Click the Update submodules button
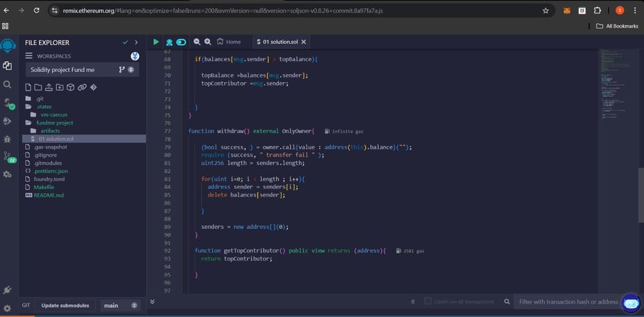The width and height of the screenshot is (644, 317). [x=65, y=305]
